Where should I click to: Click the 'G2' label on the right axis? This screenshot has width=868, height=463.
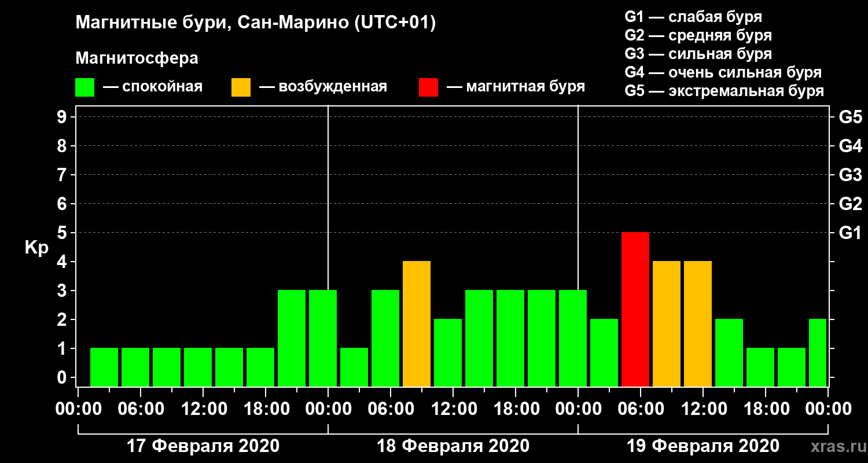click(x=851, y=204)
